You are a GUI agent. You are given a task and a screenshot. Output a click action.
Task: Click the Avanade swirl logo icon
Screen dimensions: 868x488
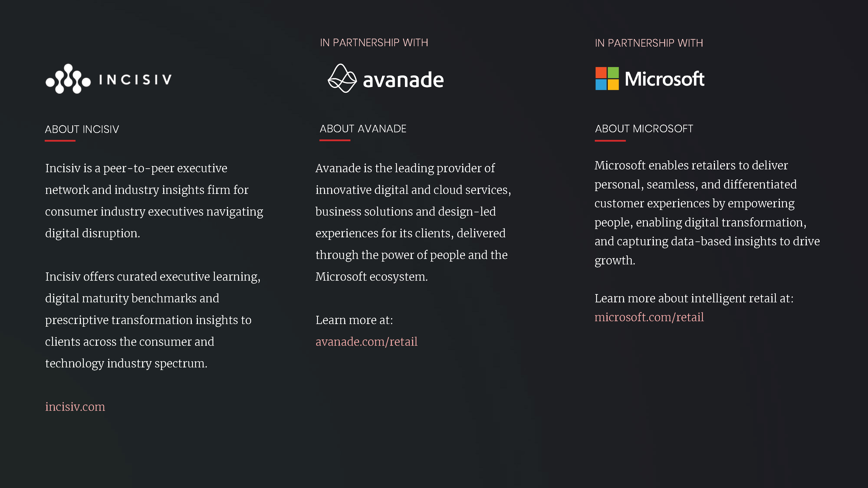click(x=342, y=78)
